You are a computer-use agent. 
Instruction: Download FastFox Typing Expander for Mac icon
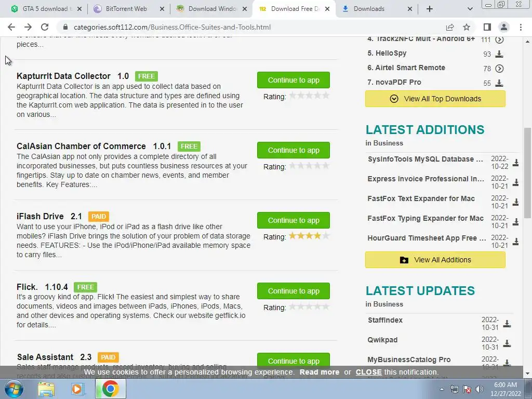click(x=516, y=221)
